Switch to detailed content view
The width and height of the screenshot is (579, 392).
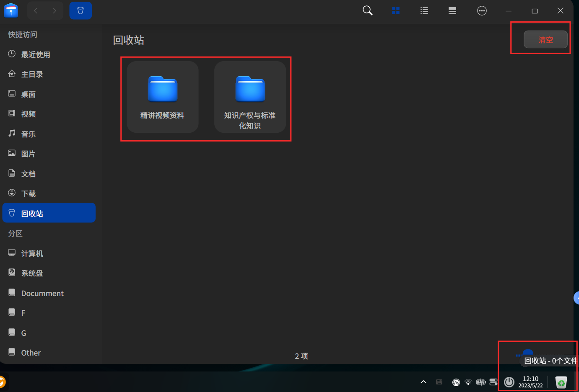[452, 10]
